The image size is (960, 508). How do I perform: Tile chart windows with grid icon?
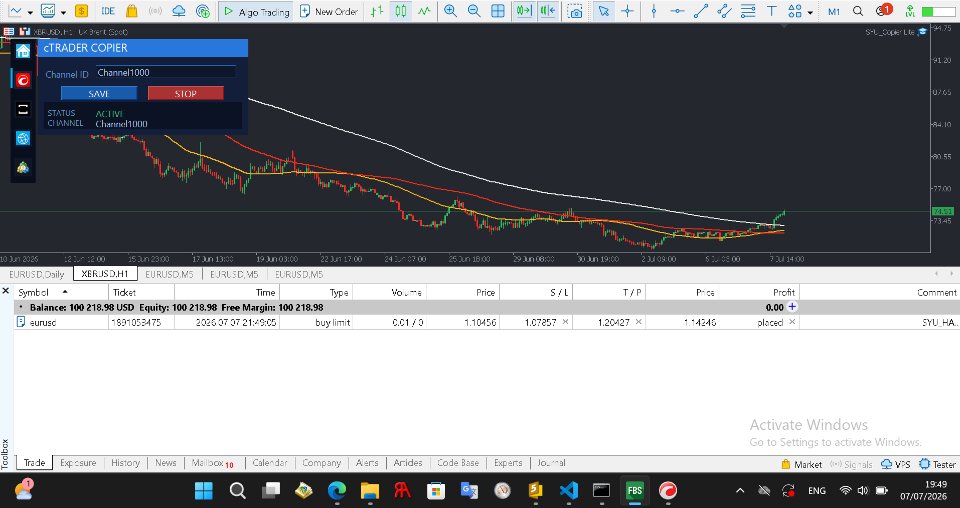click(498, 11)
